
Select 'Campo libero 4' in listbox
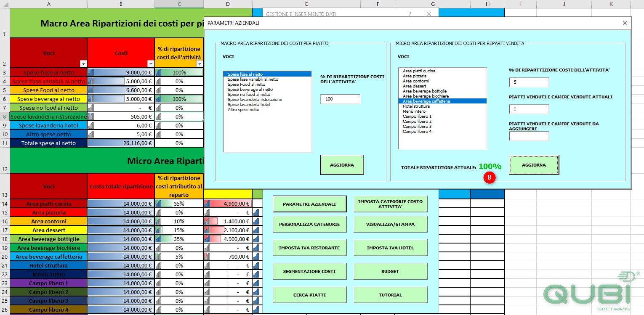click(x=442, y=131)
